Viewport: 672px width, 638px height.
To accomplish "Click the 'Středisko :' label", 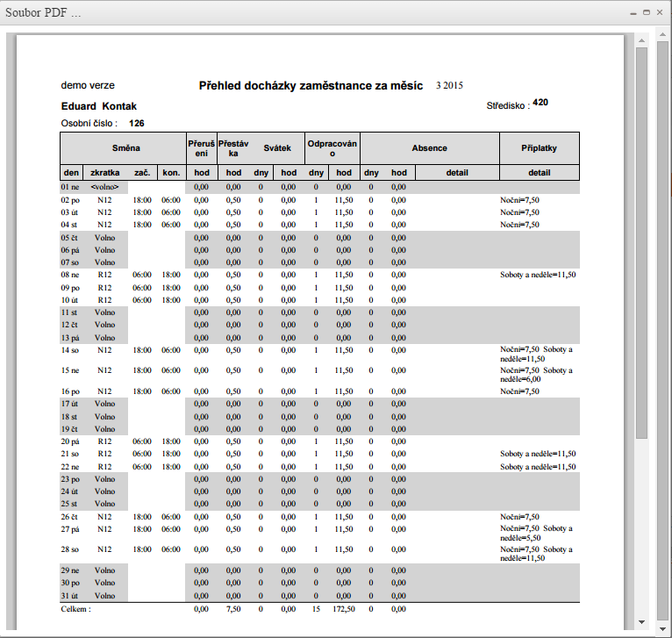I will pyautogui.click(x=508, y=105).
